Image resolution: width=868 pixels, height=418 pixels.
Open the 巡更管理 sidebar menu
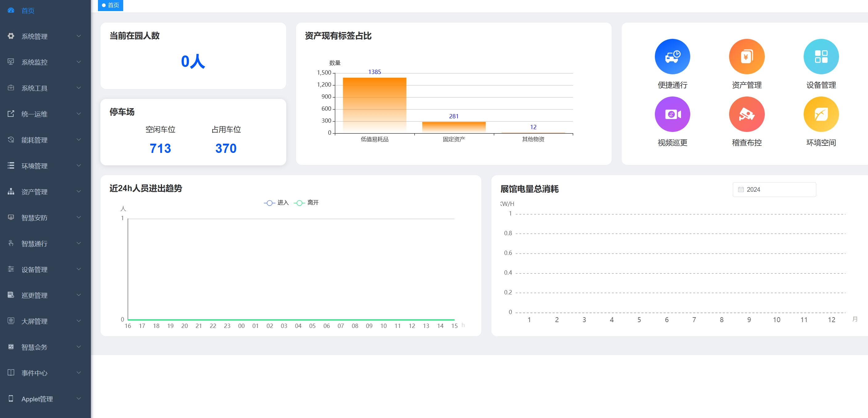click(45, 295)
